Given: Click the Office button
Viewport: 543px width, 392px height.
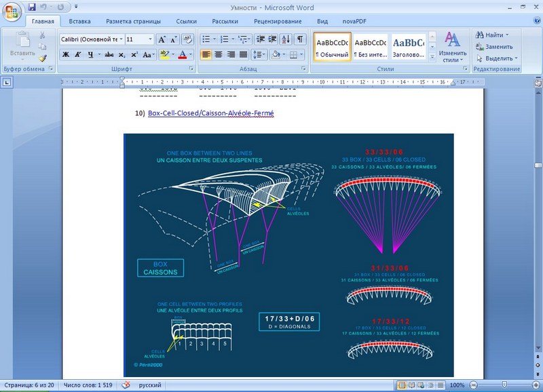Looking at the screenshot, I should tap(13, 12).
